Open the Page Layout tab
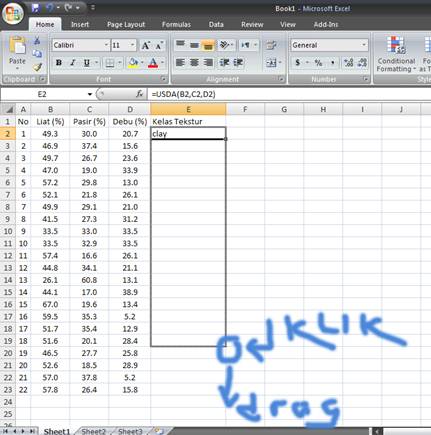This screenshot has height=435, width=431. [x=126, y=24]
